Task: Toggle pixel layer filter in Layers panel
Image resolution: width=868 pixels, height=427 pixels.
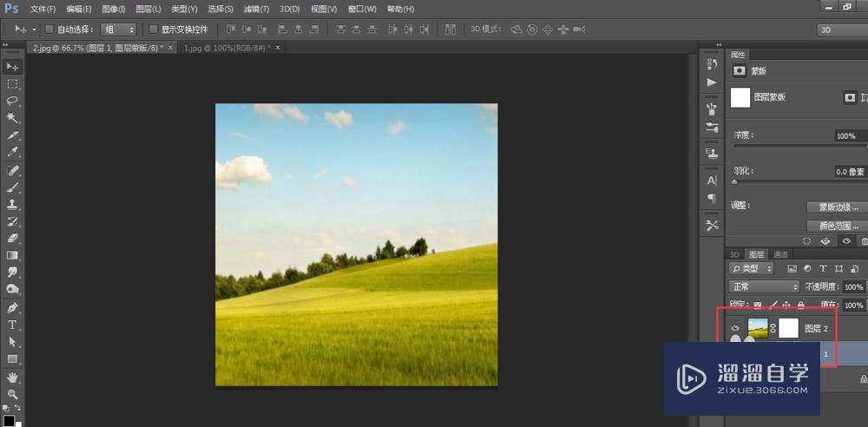Action: [792, 268]
